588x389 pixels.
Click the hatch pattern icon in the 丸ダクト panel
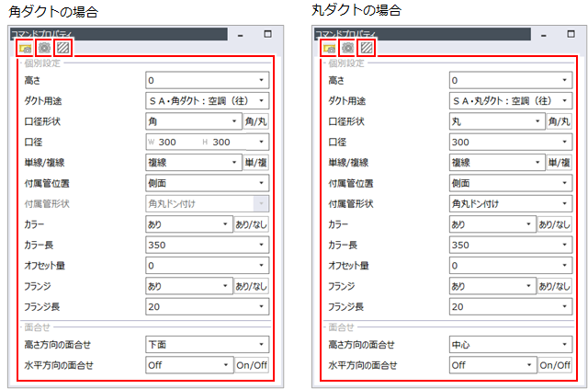366,47
